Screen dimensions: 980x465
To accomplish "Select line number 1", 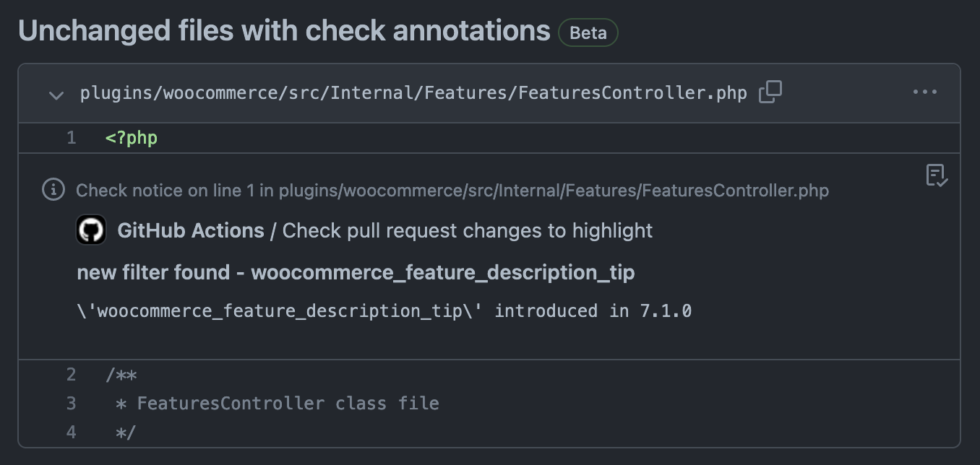I will click(x=70, y=137).
